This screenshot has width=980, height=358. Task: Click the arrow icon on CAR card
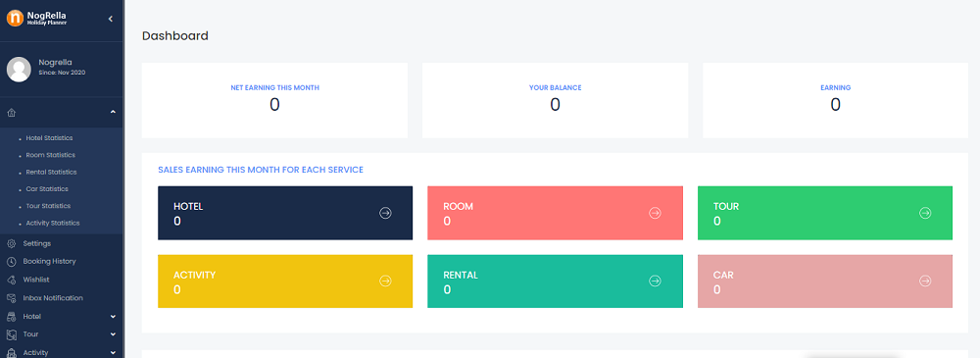(x=925, y=281)
